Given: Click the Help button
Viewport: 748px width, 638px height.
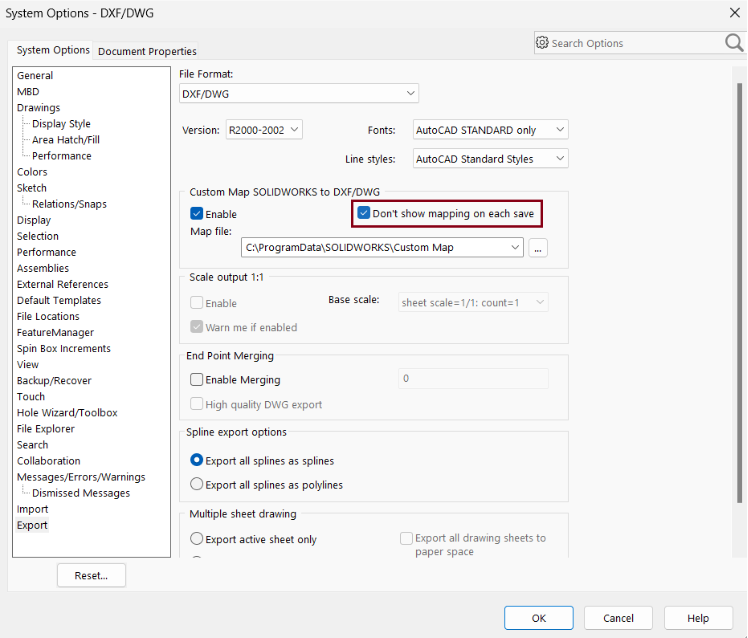Looking at the screenshot, I should (698, 618).
